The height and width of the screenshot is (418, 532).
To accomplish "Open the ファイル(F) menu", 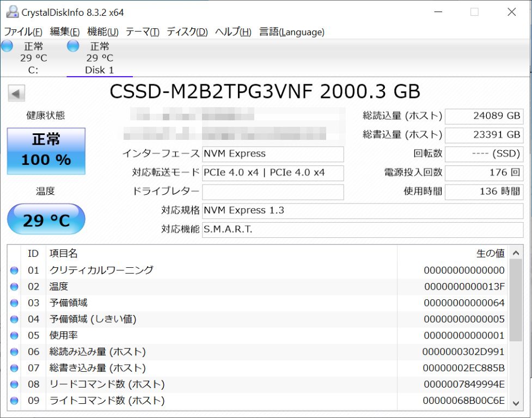I will pos(23,32).
